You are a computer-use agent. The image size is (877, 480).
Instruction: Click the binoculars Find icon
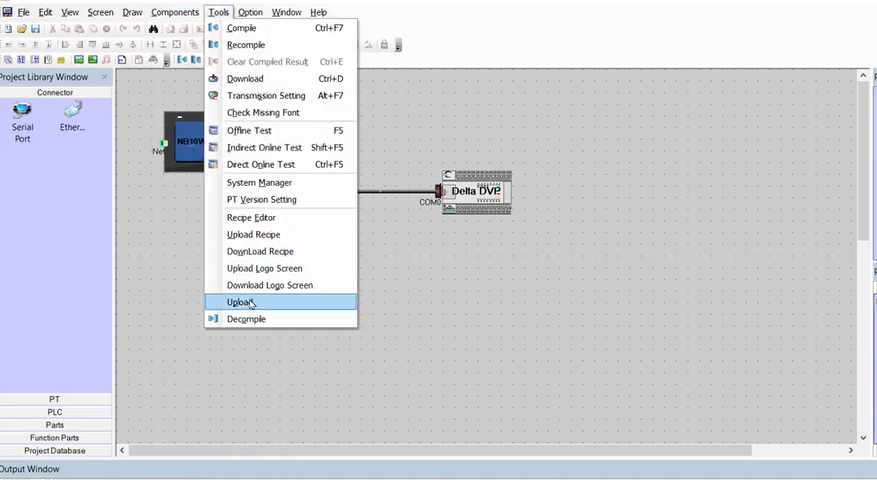click(153, 29)
